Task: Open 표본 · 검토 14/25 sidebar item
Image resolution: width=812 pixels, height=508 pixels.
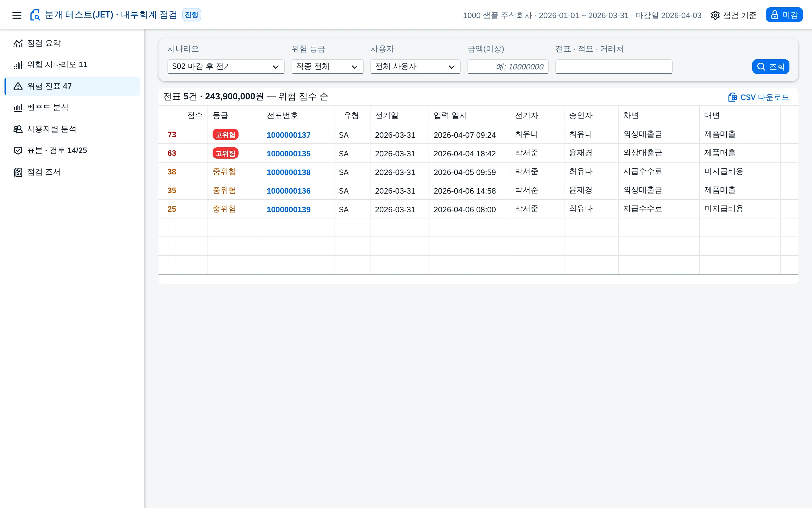Action: pyautogui.click(x=72, y=150)
